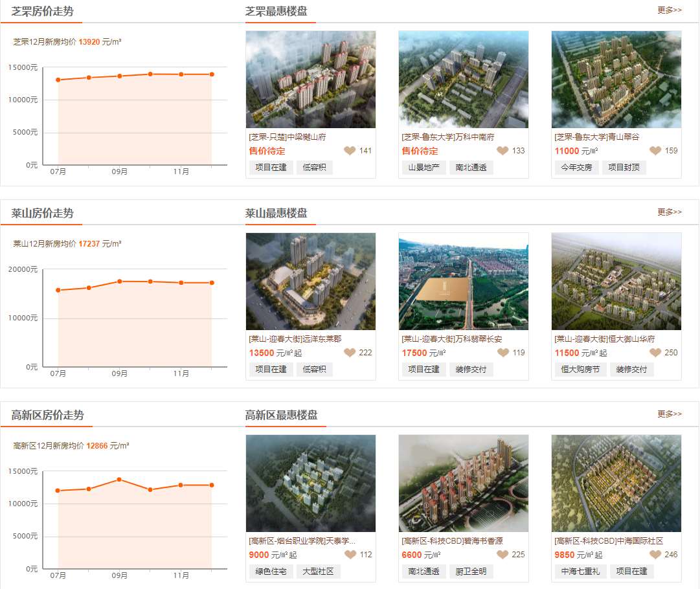Open link [高新区-烟台职业学院]天泰学...
The image size is (700, 589).
coord(302,541)
